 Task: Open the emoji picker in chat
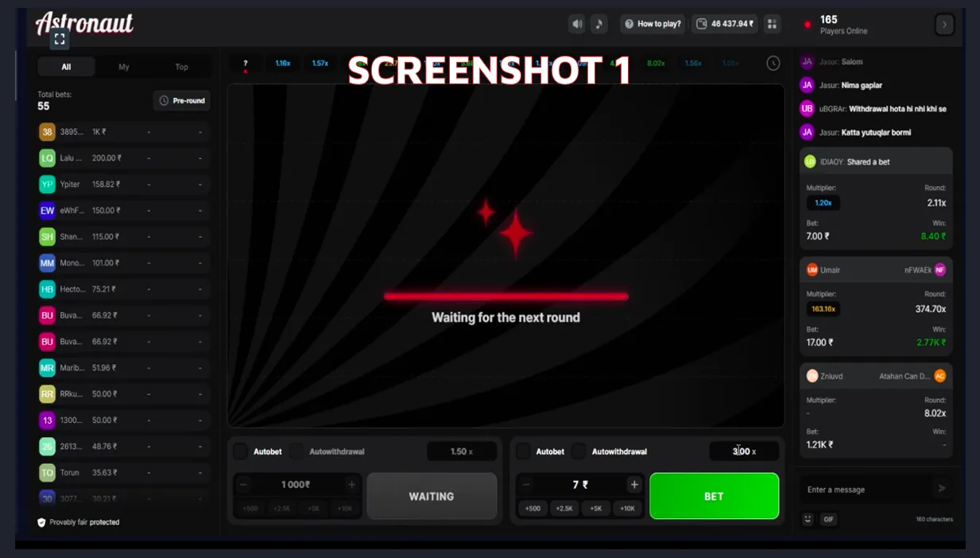[x=808, y=519]
